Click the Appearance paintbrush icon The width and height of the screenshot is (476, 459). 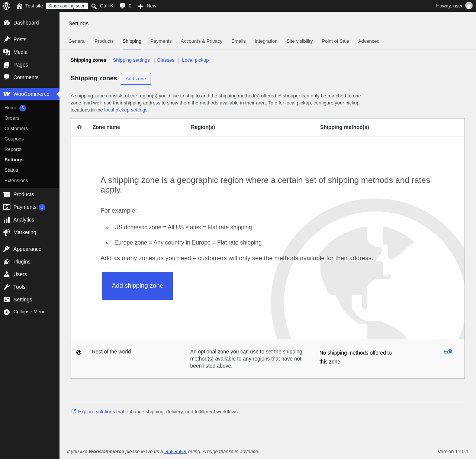click(x=7, y=249)
